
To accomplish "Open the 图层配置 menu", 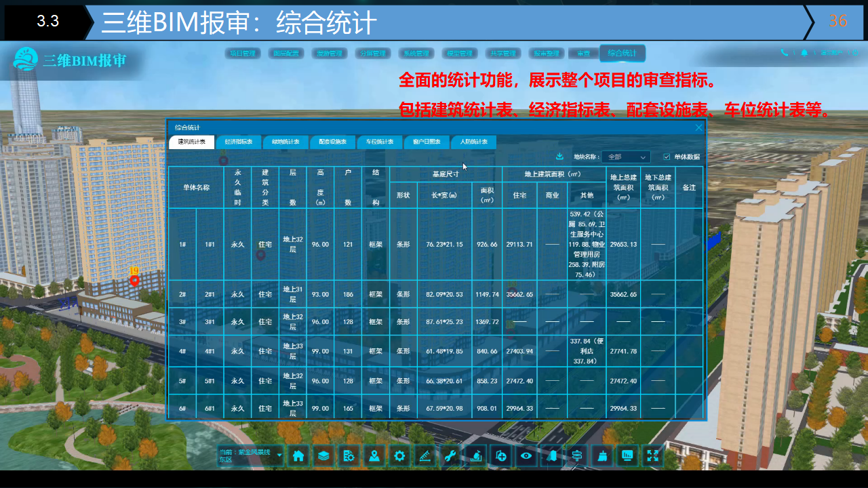I will (x=285, y=54).
